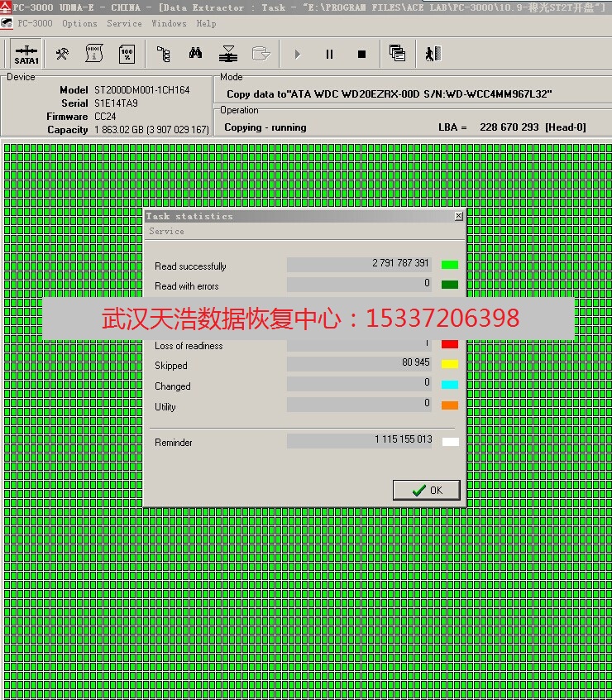
Task: Click the disk map layers icon
Action: (228, 55)
